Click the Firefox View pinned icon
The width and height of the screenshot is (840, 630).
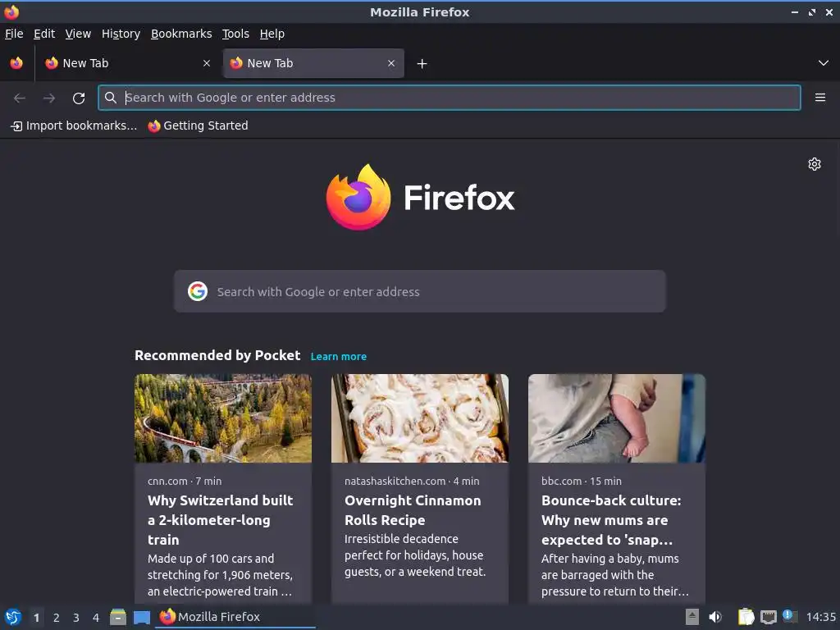pos(16,63)
